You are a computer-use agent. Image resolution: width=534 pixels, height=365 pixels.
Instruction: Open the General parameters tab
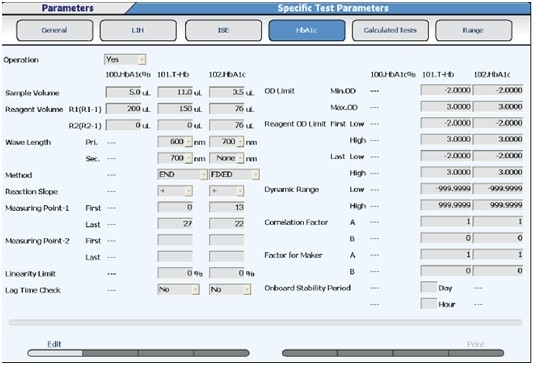pyautogui.click(x=55, y=30)
